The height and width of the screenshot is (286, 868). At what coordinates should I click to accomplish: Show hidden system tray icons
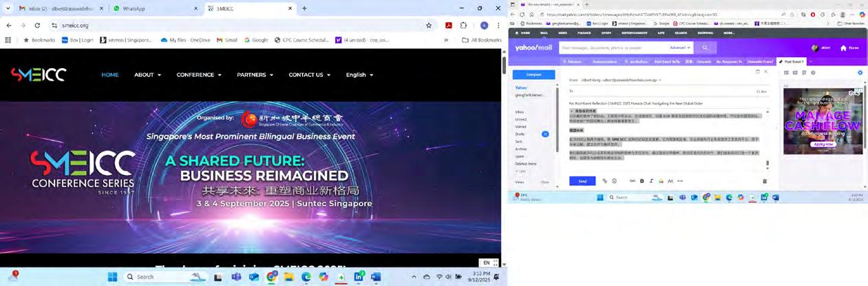(x=414, y=277)
